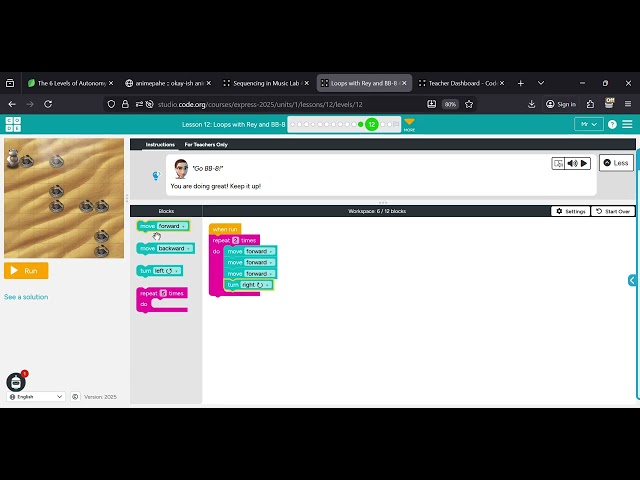This screenshot has width=640, height=480.
Task: Click the Workspace: 6 / 12 blocks header text
Action: [377, 211]
